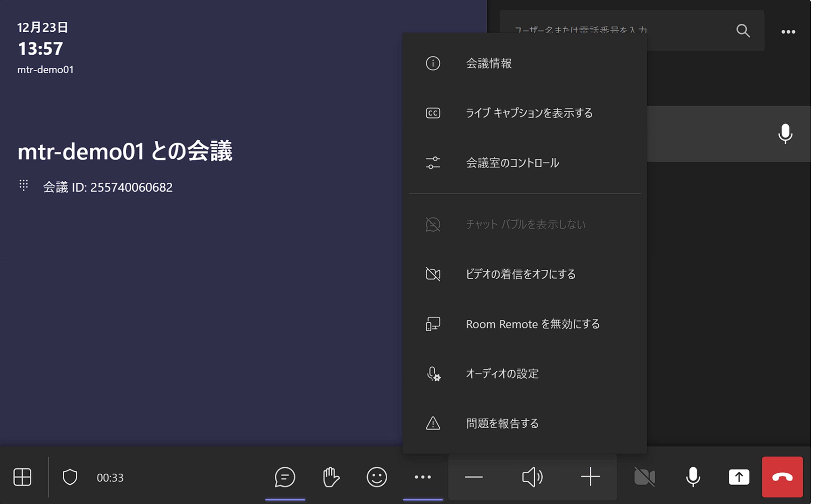Click the shield security icon
This screenshot has width=813, height=504.
(70, 477)
